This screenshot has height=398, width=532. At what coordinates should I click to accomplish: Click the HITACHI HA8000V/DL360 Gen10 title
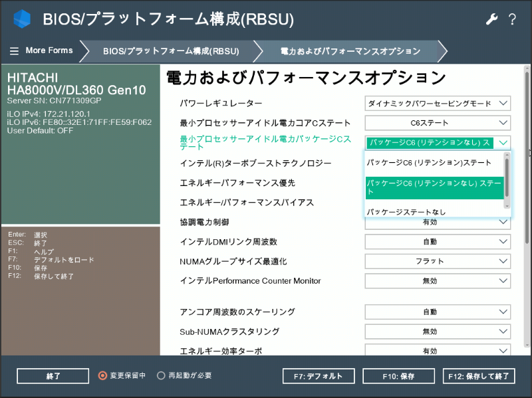(x=76, y=84)
